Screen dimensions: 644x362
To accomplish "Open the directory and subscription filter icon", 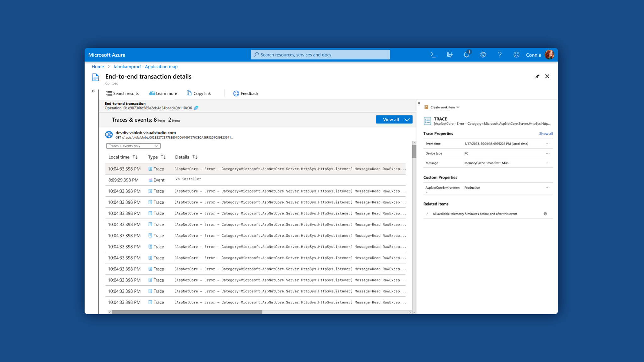I will click(x=450, y=55).
